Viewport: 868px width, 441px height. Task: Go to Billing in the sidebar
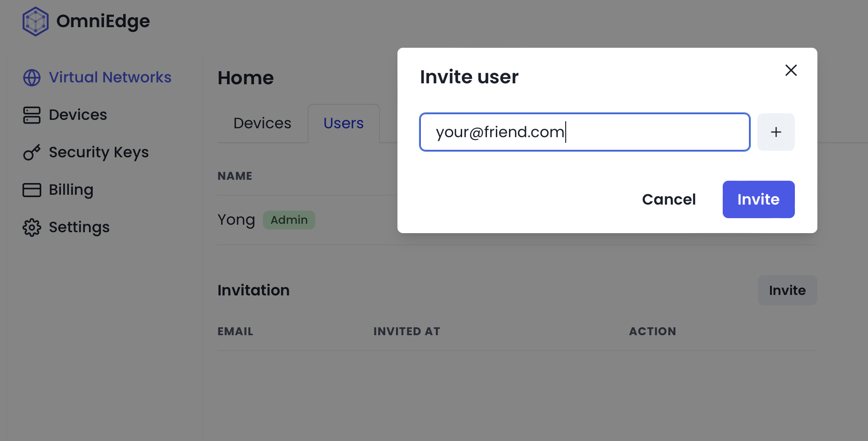tap(71, 190)
